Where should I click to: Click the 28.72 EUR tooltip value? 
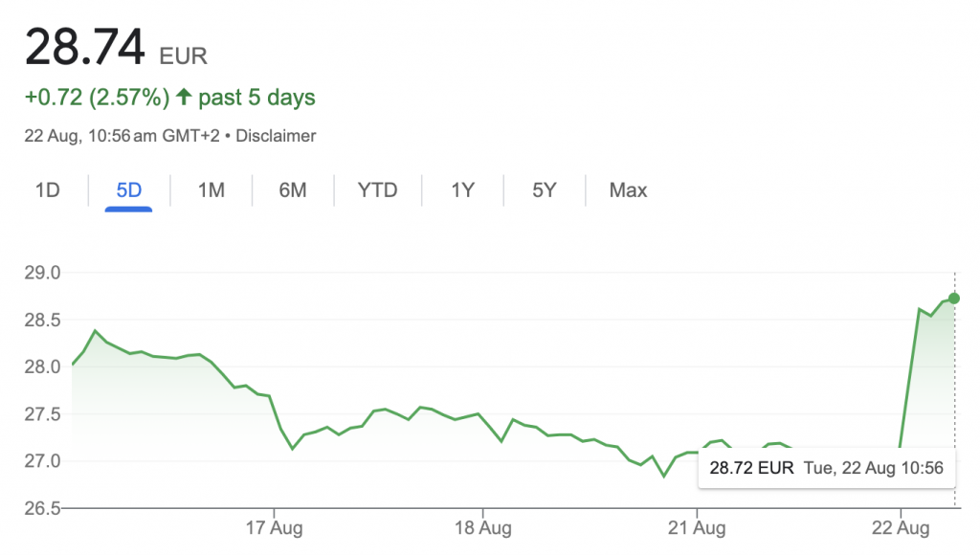[752, 469]
